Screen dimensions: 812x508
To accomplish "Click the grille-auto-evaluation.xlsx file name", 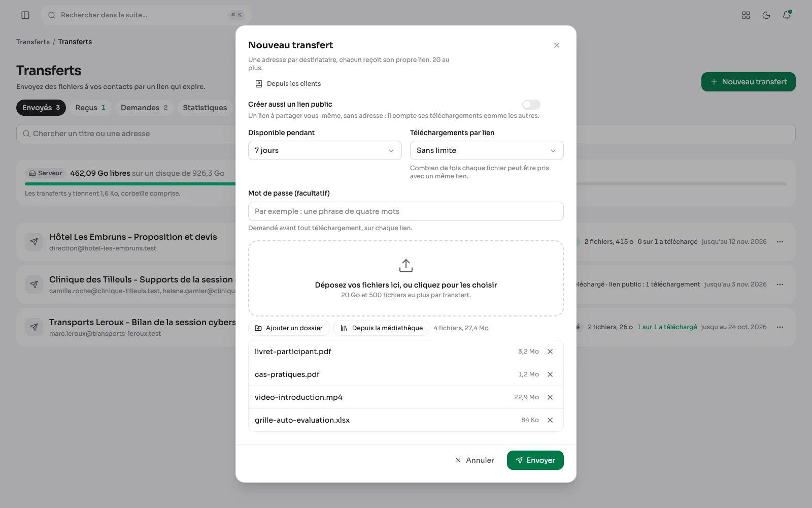I will (302, 420).
